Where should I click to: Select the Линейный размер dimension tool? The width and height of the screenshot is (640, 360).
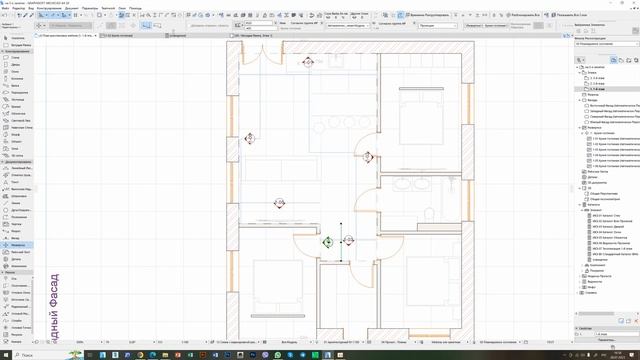pyautogui.click(x=16, y=168)
